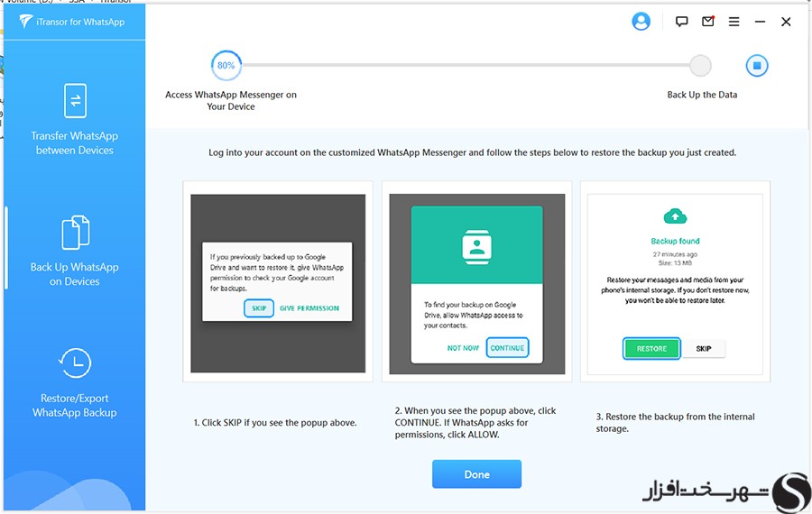Click the "3. Restore the backup" instruction text

coord(675,422)
